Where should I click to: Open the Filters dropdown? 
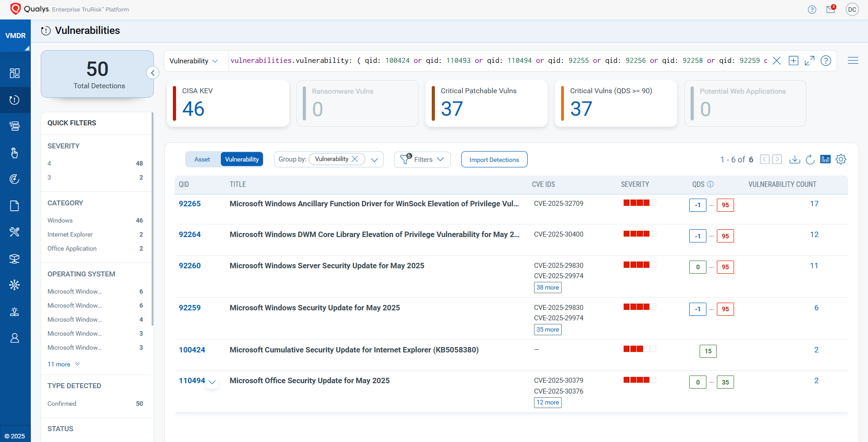pos(422,159)
